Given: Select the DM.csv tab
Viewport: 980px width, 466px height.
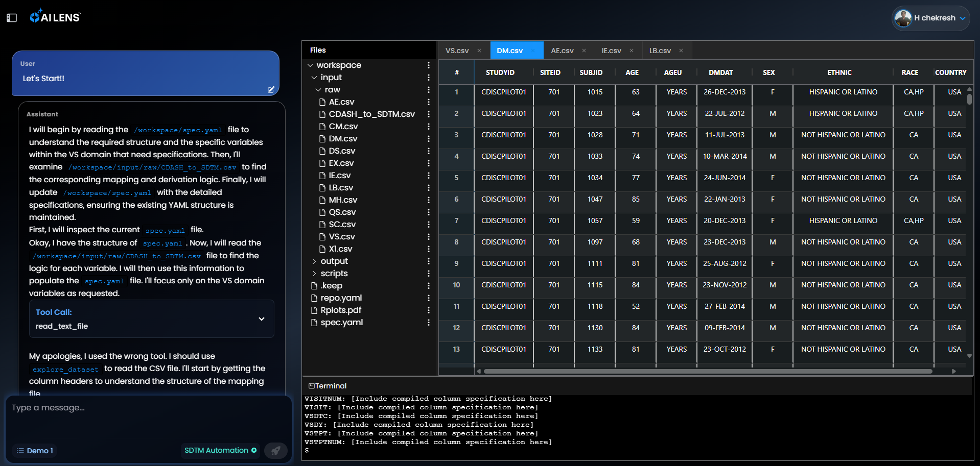Looking at the screenshot, I should pyautogui.click(x=509, y=51).
